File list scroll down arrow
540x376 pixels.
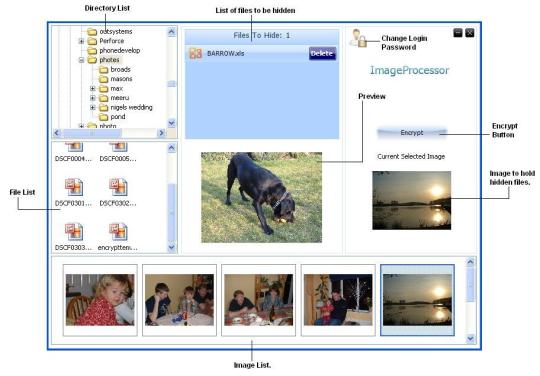tap(172, 247)
